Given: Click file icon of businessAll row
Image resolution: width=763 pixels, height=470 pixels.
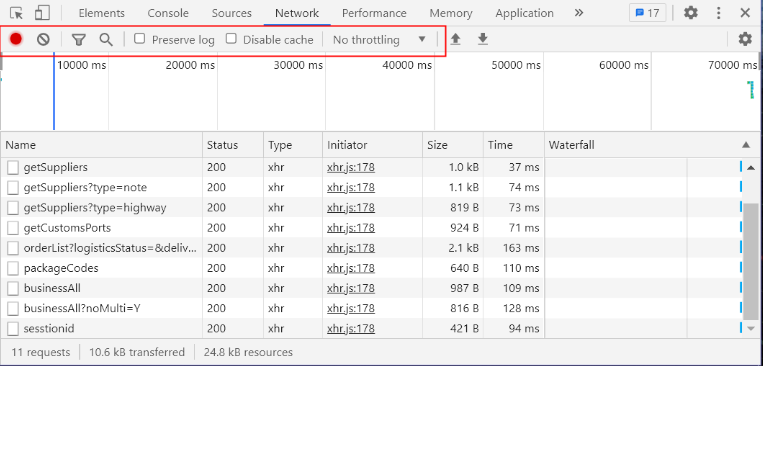Looking at the screenshot, I should 13,288.
